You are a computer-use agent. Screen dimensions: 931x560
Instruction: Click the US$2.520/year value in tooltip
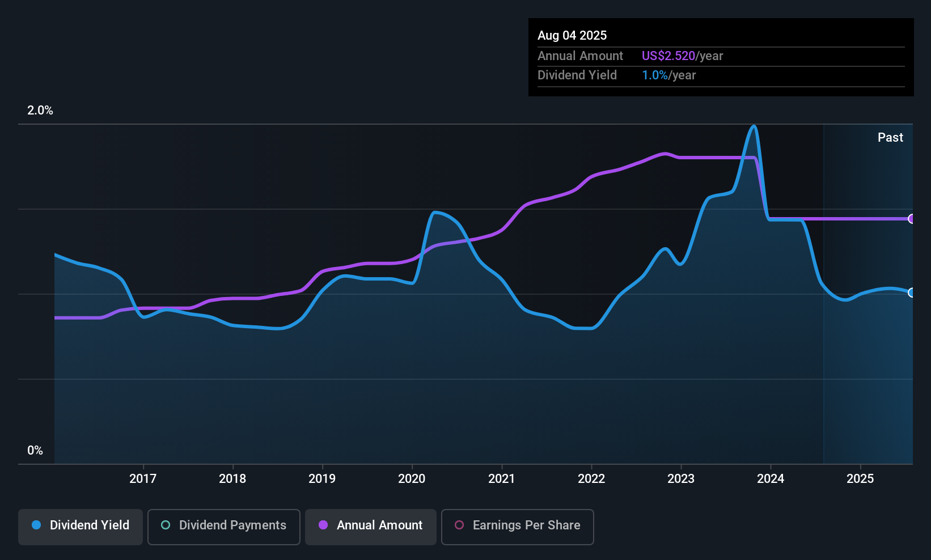pyautogui.click(x=682, y=56)
